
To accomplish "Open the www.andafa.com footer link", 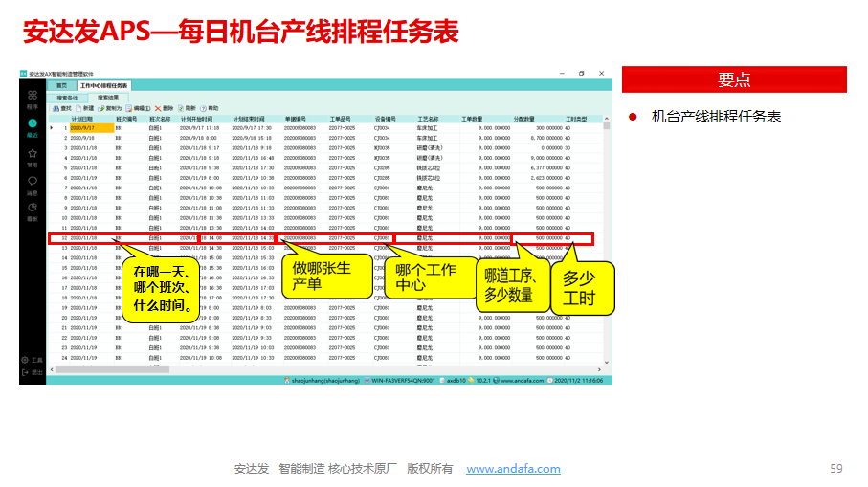I will click(513, 469).
